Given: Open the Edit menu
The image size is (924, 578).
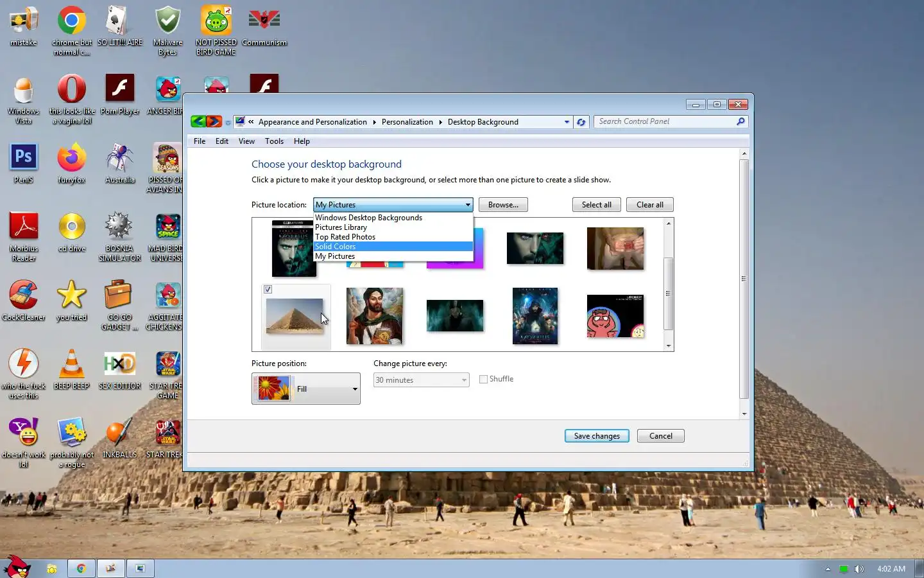Looking at the screenshot, I should point(222,141).
